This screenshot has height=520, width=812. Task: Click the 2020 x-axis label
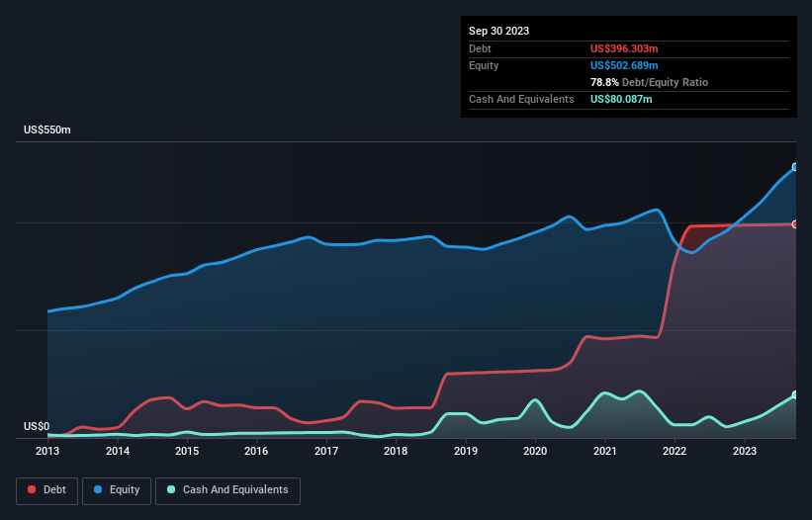[x=535, y=451]
